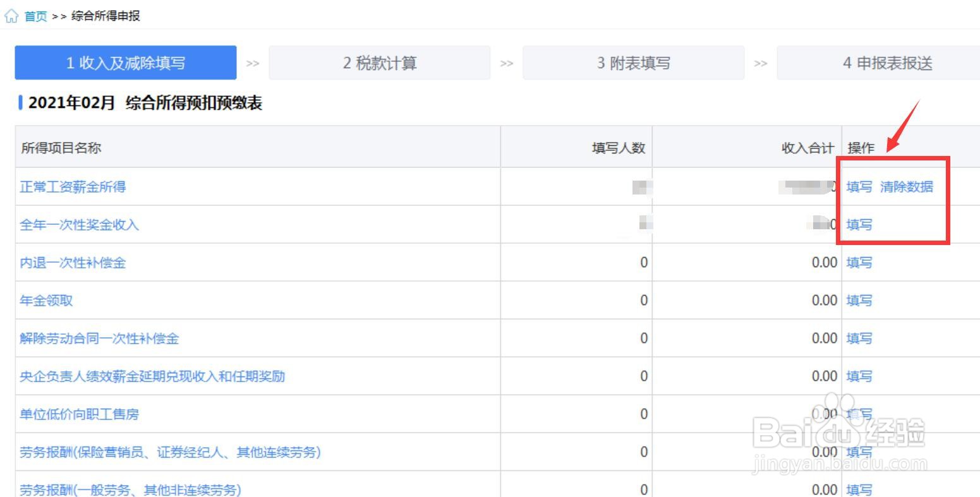
Task: Click 填写 for 正常工资薪金所得 row
Action: tap(859, 186)
